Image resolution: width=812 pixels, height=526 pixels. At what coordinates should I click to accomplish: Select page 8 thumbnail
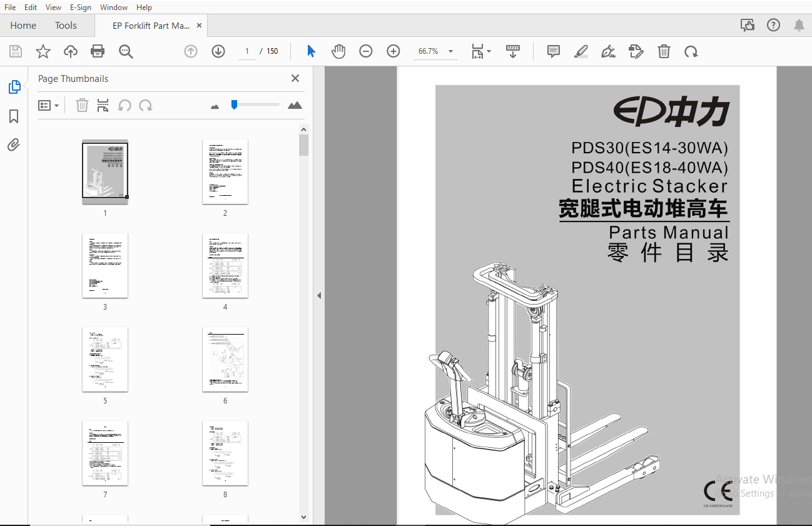(225, 453)
